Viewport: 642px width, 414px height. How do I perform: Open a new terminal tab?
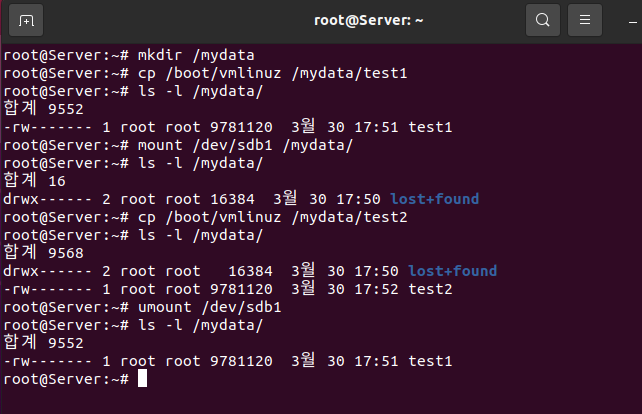tap(26, 20)
